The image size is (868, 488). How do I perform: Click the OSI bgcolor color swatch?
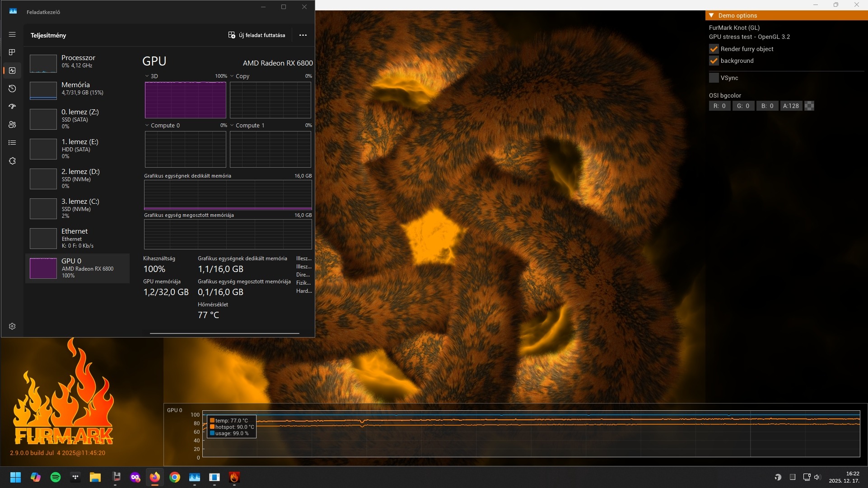[x=809, y=106]
